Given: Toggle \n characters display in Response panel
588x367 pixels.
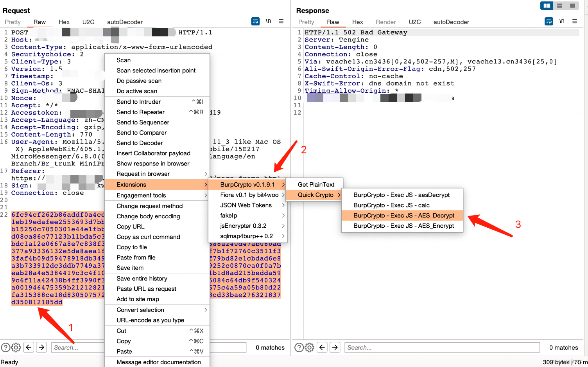Looking at the screenshot, I should 562,21.
